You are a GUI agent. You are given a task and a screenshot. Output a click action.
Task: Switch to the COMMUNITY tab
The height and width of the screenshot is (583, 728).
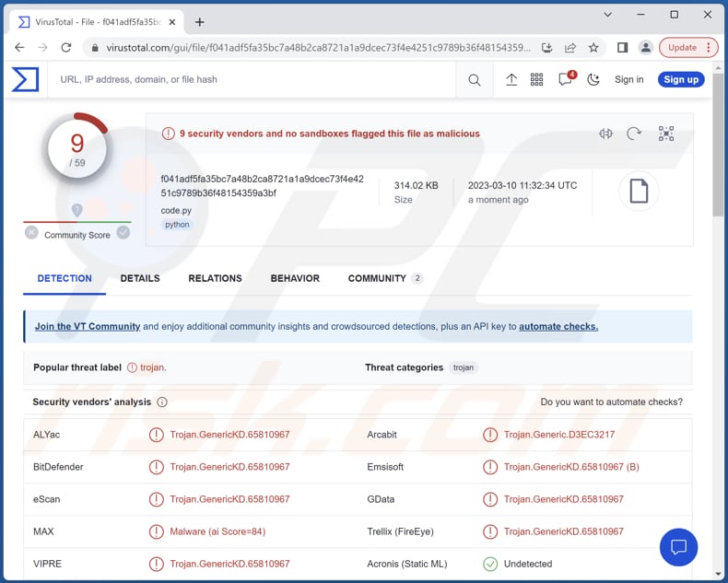click(385, 278)
